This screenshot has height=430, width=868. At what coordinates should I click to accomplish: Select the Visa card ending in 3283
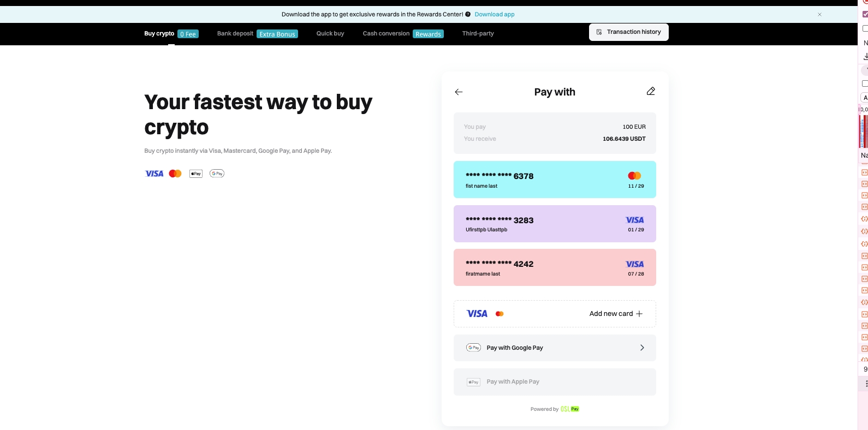[555, 224]
